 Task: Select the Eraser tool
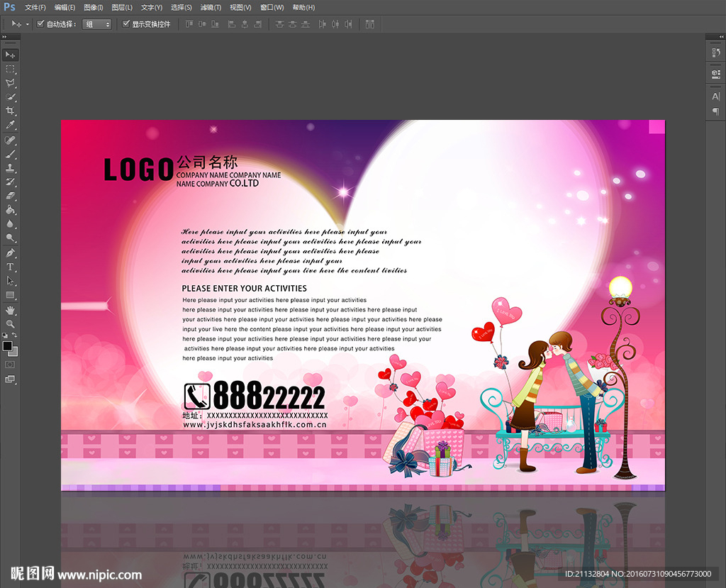[x=10, y=196]
